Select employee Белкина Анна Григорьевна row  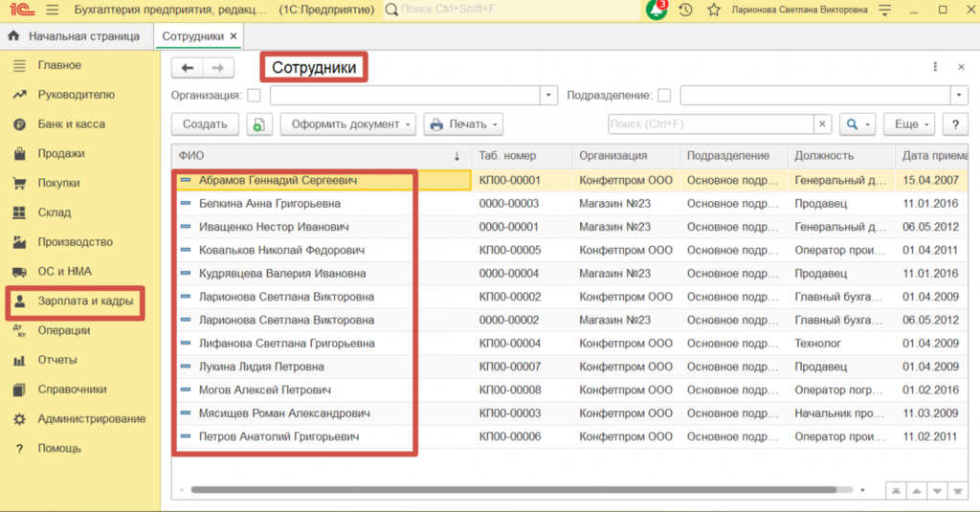tap(569, 204)
